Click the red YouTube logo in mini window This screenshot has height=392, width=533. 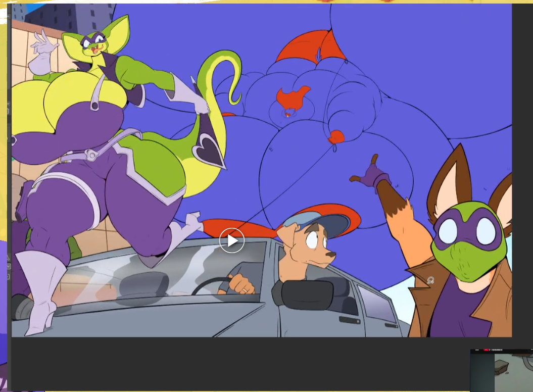(x=487, y=350)
